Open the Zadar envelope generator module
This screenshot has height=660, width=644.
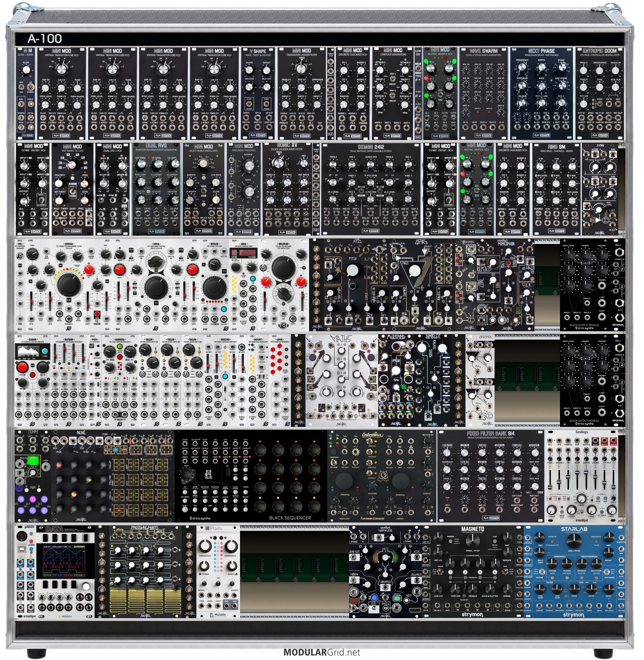click(33, 380)
